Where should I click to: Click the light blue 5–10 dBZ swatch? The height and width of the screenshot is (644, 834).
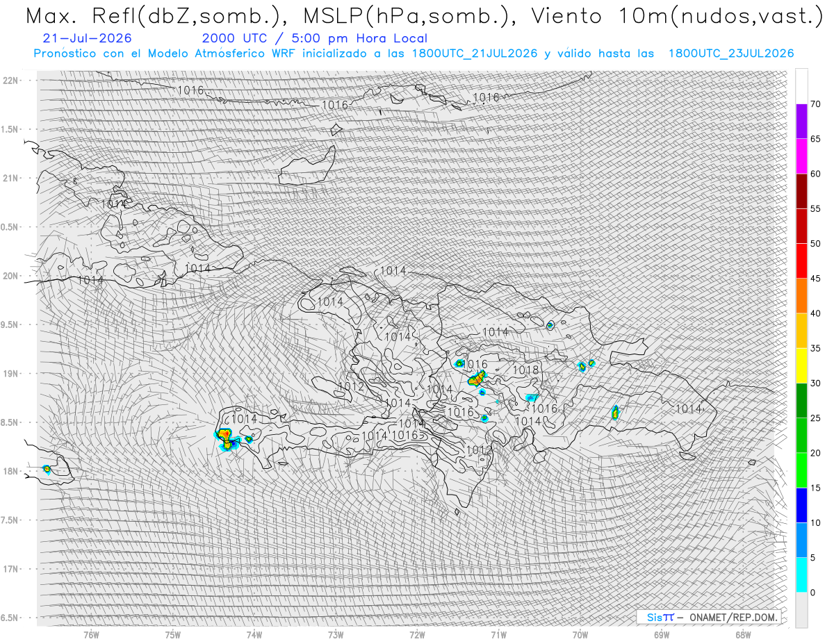click(801, 540)
